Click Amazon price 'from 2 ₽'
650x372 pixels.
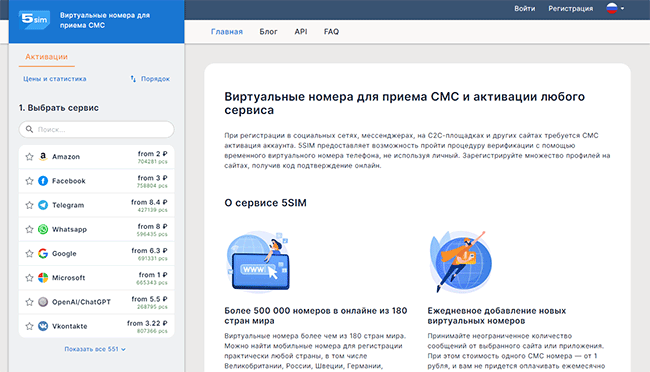click(x=153, y=154)
